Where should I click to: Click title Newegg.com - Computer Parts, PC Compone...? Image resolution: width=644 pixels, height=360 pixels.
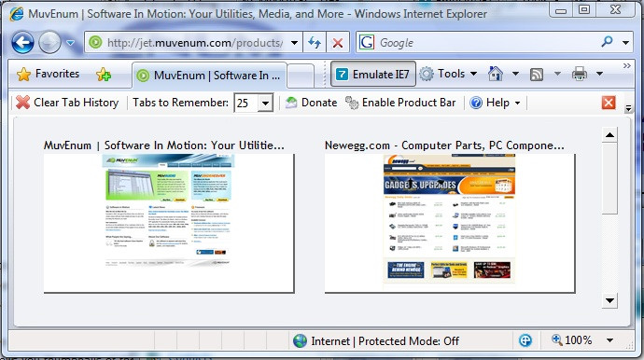pos(444,145)
